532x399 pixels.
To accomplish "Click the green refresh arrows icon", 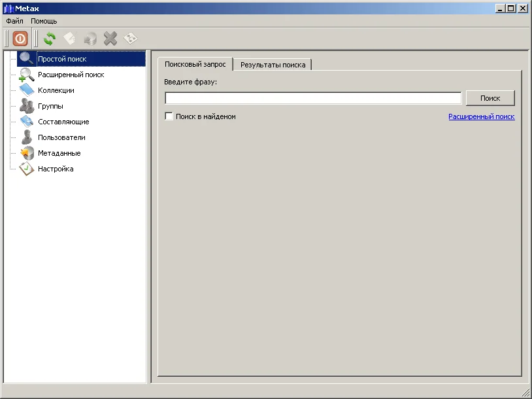I will pyautogui.click(x=50, y=39).
